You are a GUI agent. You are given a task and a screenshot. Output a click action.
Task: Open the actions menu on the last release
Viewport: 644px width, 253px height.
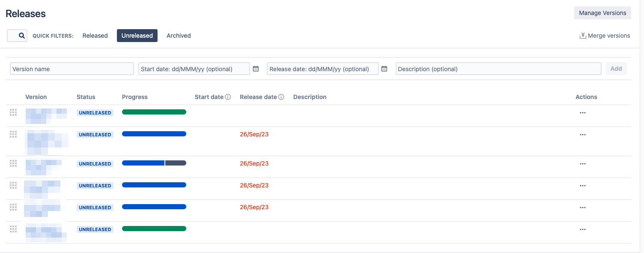tap(583, 229)
